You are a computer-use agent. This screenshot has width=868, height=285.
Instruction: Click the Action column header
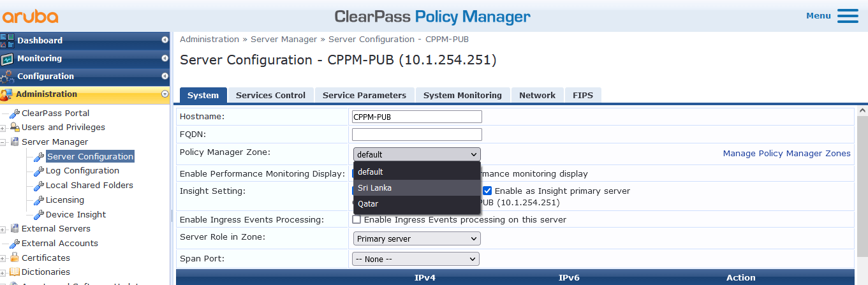[740, 277]
